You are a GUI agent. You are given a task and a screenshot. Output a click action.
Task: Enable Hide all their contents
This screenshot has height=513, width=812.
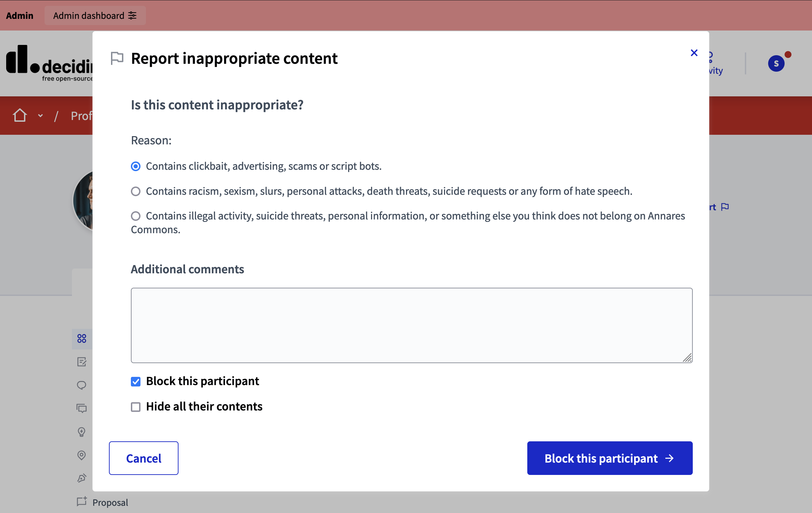point(136,407)
